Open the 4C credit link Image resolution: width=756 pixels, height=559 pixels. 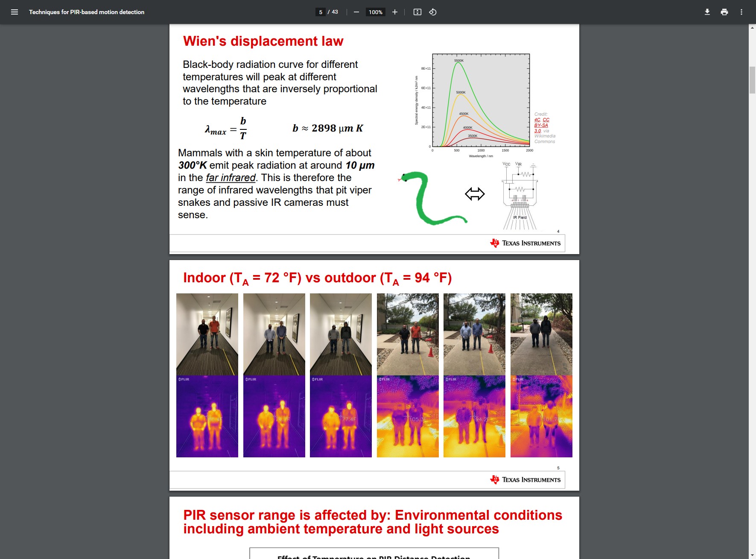point(537,120)
